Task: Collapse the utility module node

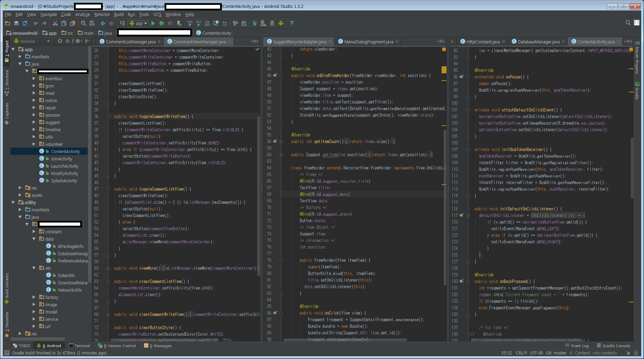Action: (13, 202)
